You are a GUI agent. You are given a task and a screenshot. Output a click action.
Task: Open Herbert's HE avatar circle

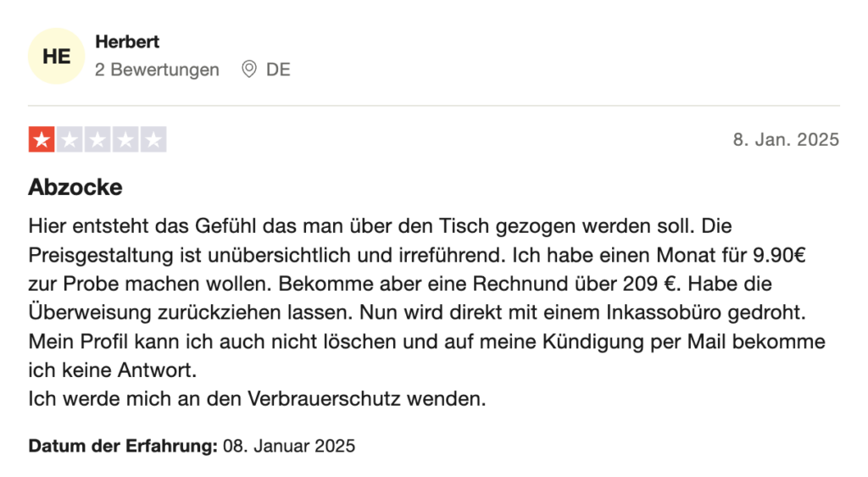pyautogui.click(x=57, y=56)
